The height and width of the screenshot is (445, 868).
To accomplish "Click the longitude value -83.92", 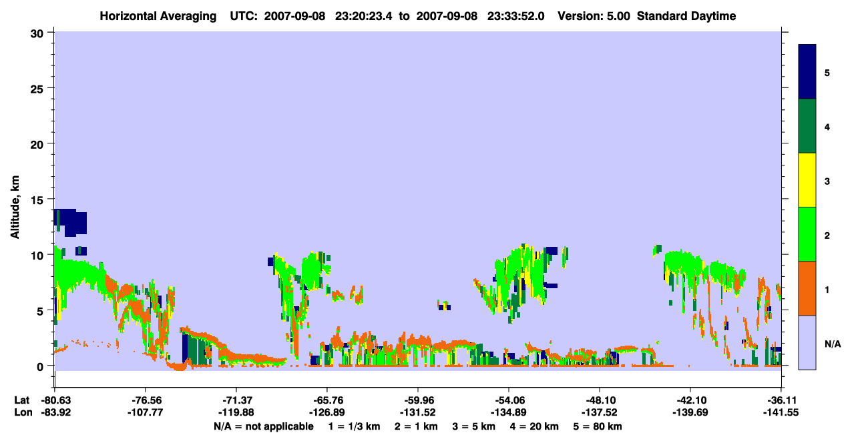I will pos(55,412).
